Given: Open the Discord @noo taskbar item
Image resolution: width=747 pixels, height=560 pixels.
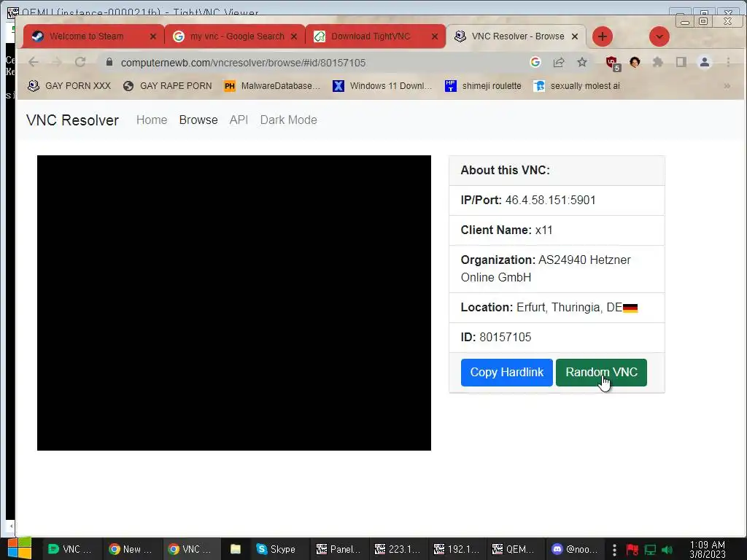Looking at the screenshot, I should [574, 549].
